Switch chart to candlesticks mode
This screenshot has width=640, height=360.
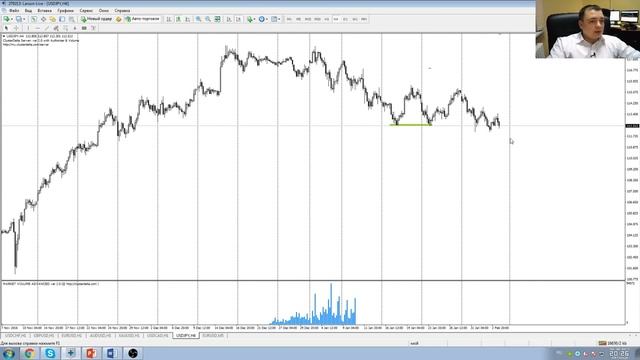pos(178,19)
